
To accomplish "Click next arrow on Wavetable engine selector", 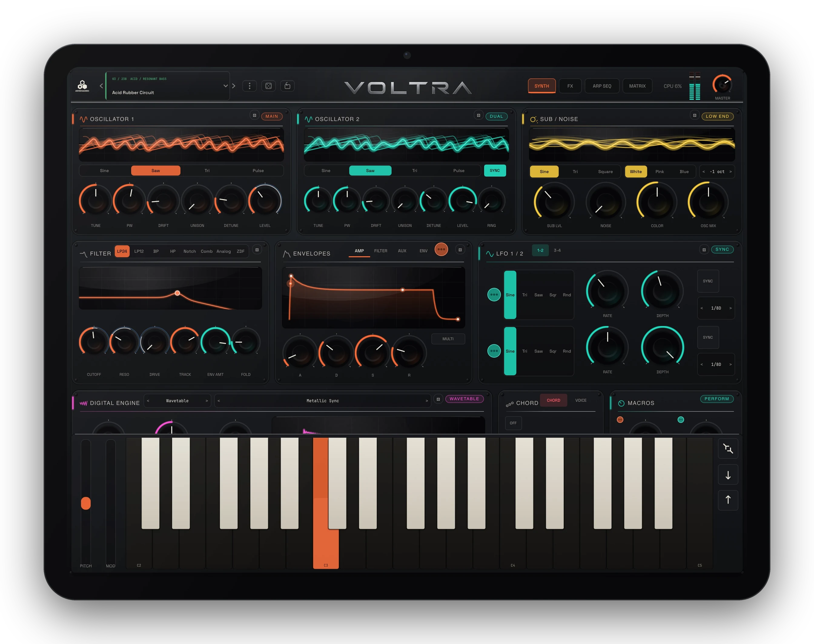I will coord(207,401).
